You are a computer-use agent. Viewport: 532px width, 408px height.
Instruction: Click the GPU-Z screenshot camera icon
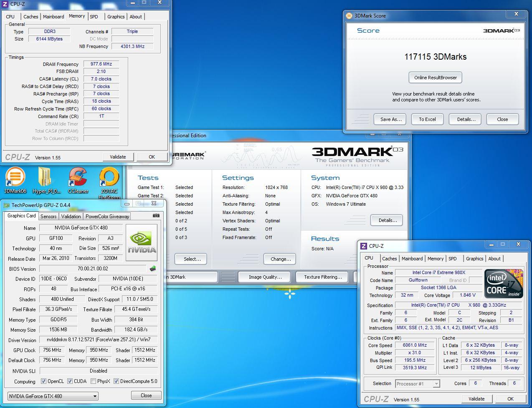pos(156,216)
